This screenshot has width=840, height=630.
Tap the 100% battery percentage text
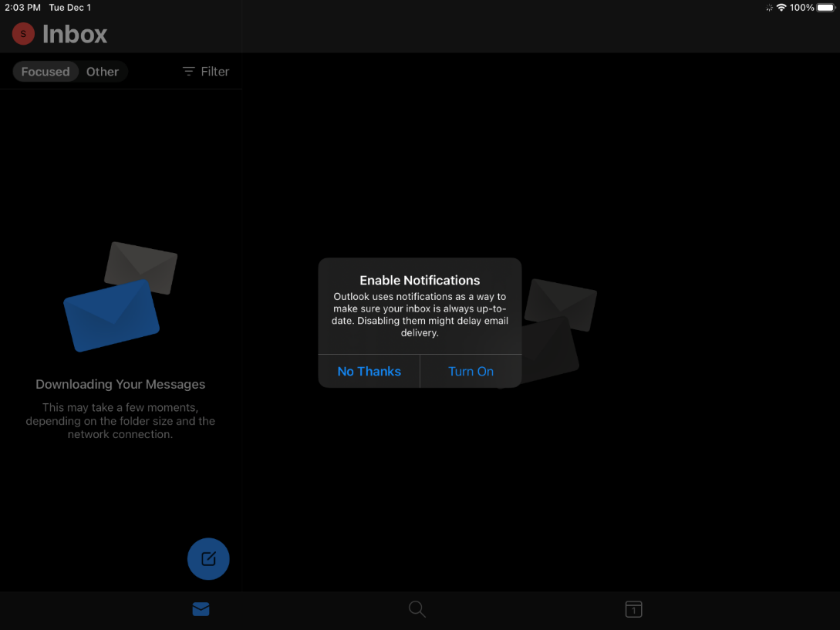801,8
